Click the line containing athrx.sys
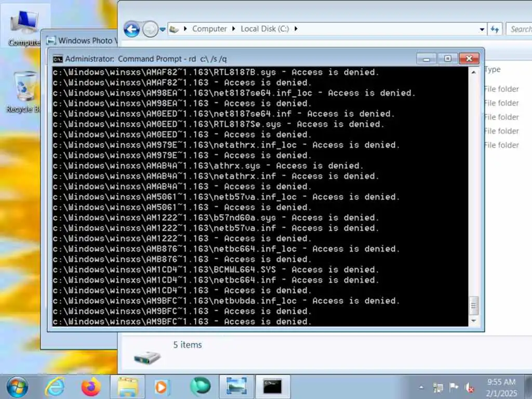Screen dimensions: 532x399 click(x=208, y=166)
